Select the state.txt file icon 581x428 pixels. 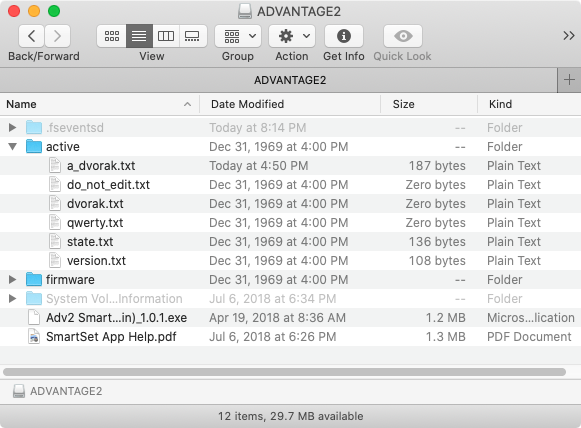coord(55,241)
